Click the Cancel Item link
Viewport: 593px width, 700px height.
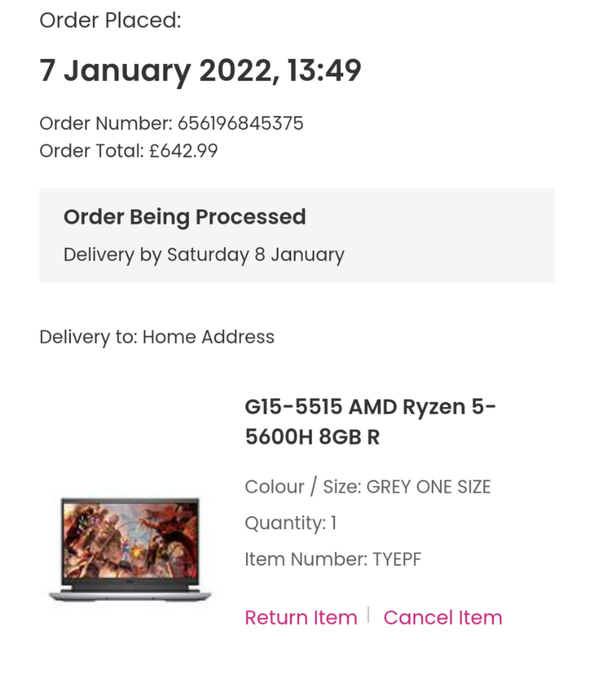click(443, 618)
